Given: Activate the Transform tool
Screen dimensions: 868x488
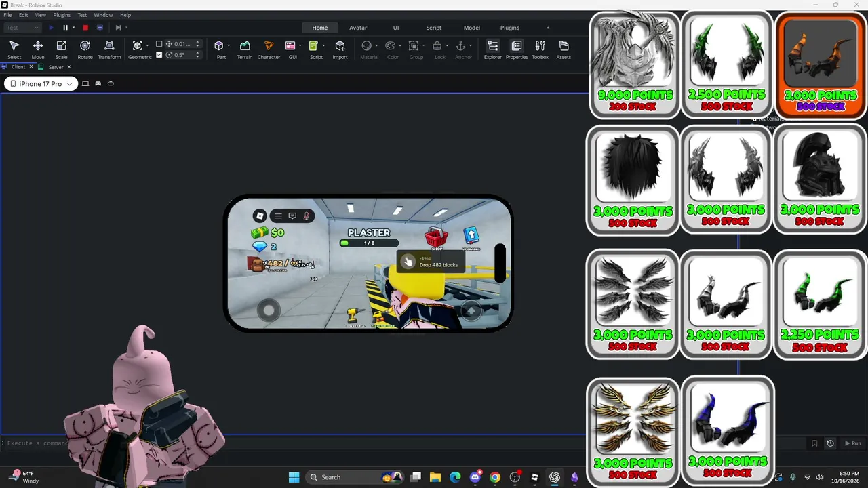Looking at the screenshot, I should 109,49.
